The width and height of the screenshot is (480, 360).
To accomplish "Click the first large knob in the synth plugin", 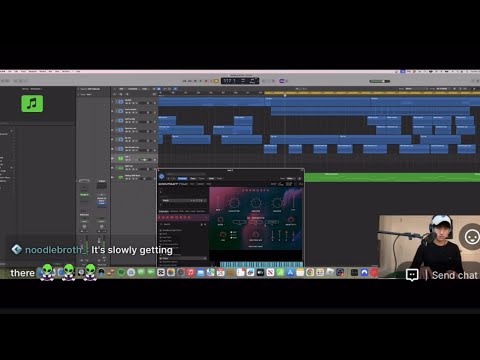I will pyautogui.click(x=234, y=203).
